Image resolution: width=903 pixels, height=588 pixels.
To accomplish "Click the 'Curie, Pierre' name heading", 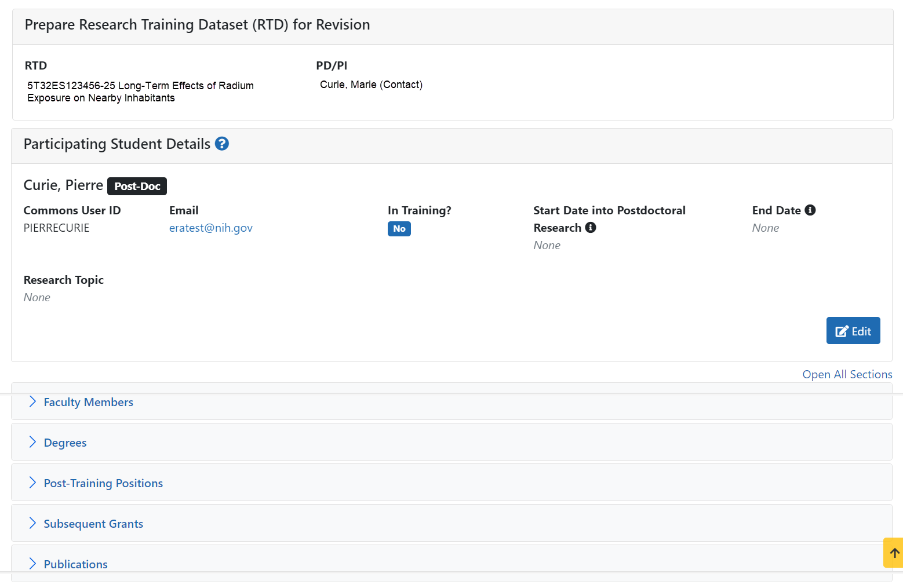I will coord(63,185).
